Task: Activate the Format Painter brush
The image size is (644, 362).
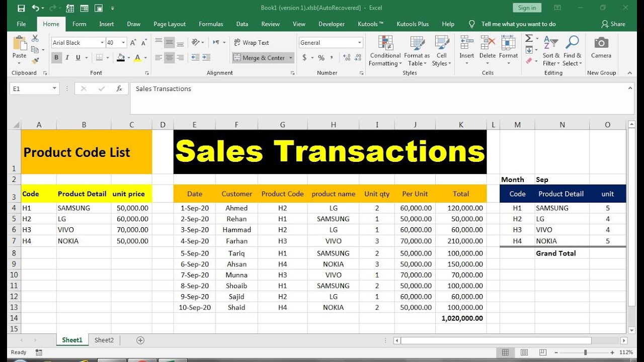Action: (x=35, y=60)
